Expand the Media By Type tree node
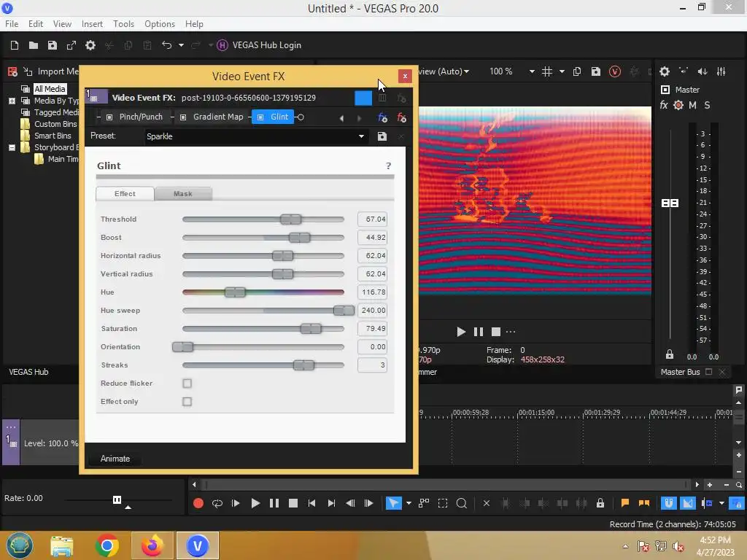747x560 pixels. 12,101
